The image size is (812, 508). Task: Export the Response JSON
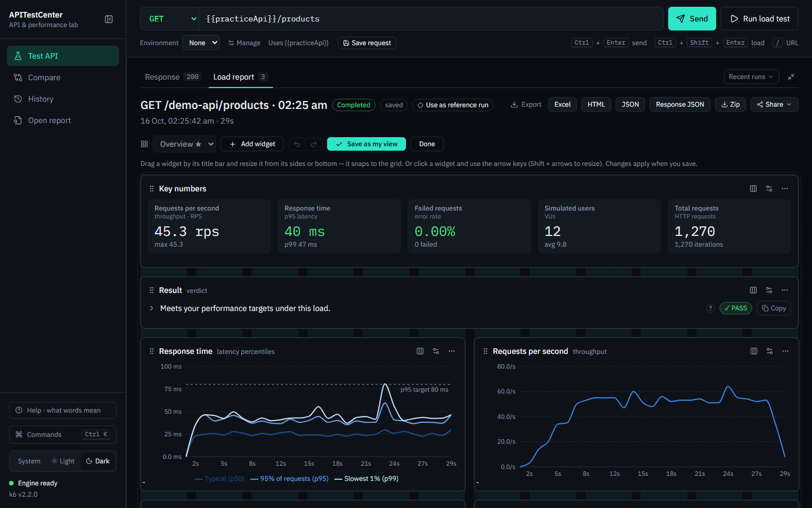coord(680,104)
